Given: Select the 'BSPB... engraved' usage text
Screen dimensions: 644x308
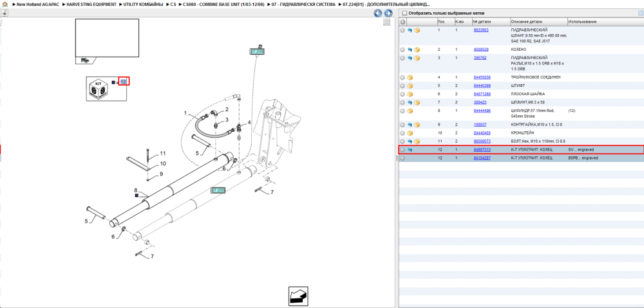Looking at the screenshot, I should click(583, 158).
